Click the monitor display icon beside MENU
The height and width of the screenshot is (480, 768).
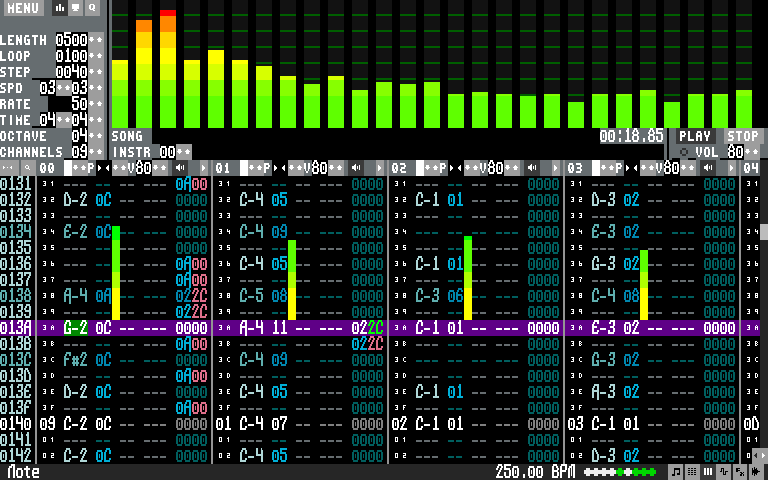click(76, 7)
